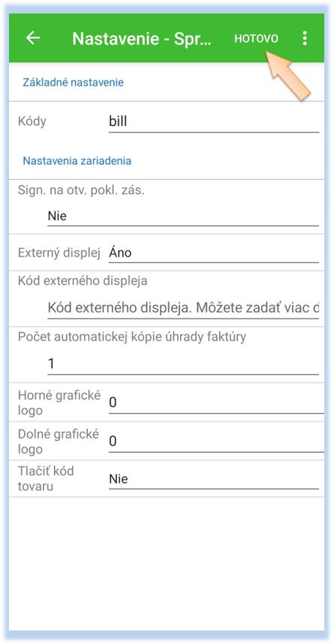The image size is (334, 644).
Task: Edit Počet automatickej kópie úhrady faktúry value
Action: coord(183,364)
